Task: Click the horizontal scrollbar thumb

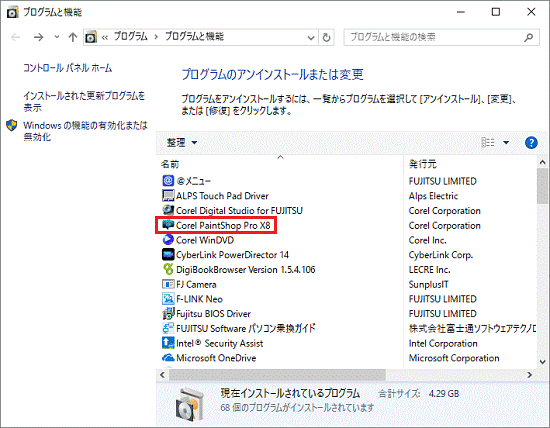Action: click(277, 375)
